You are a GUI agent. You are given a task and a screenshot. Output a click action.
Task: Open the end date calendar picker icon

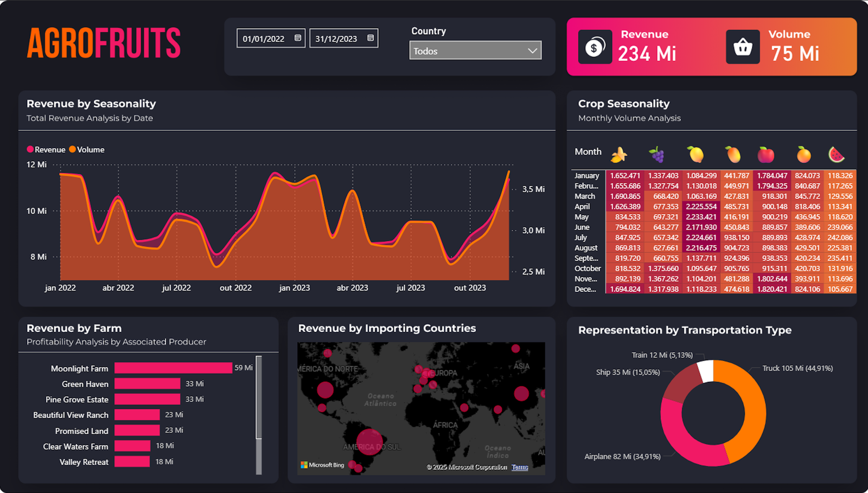(371, 38)
